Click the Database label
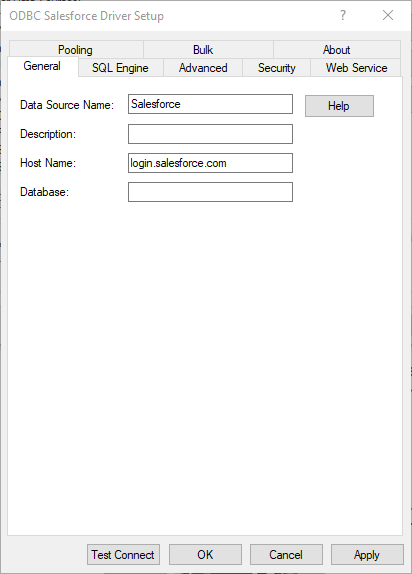Image resolution: width=412 pixels, height=574 pixels. click(x=45, y=192)
